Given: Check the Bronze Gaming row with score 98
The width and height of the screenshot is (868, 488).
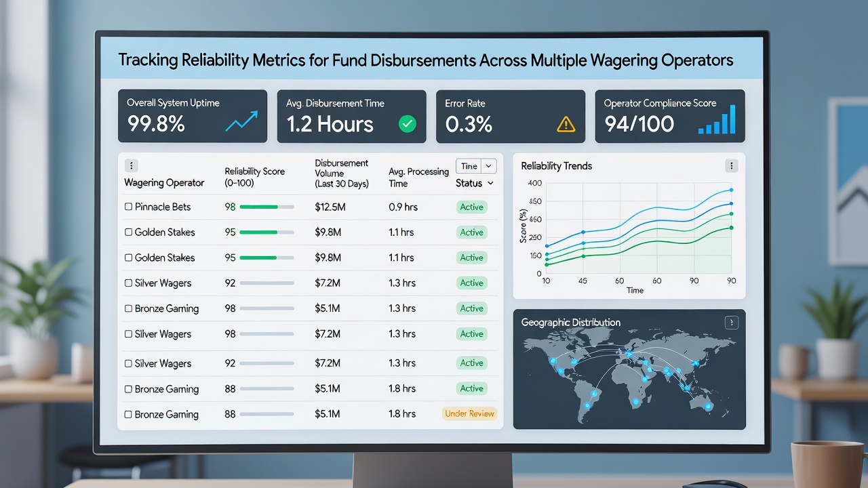Looking at the screenshot, I should (128, 308).
